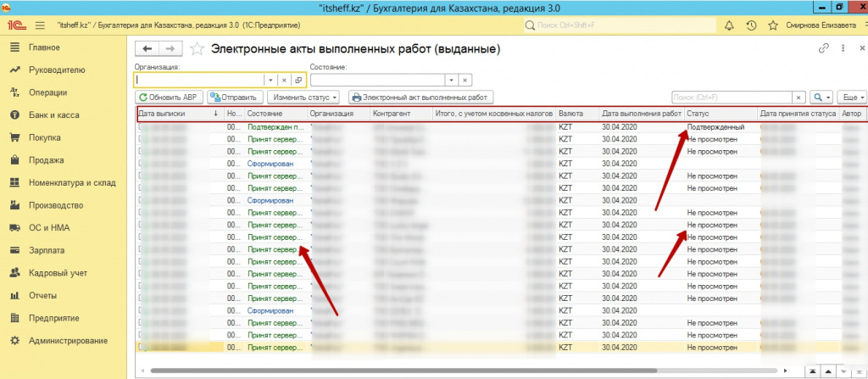Open Кадровый учет section
Screen dimensions: 868x379
(x=58, y=273)
